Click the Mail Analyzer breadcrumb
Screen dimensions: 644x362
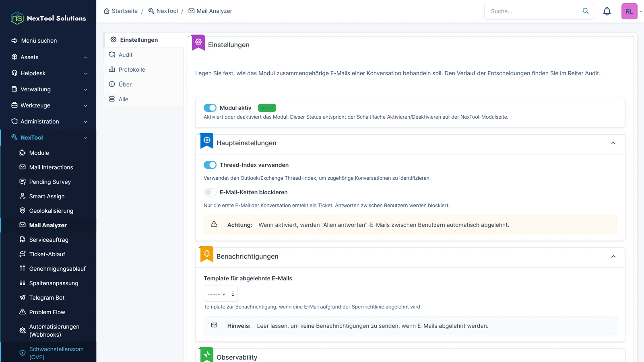pyautogui.click(x=211, y=11)
